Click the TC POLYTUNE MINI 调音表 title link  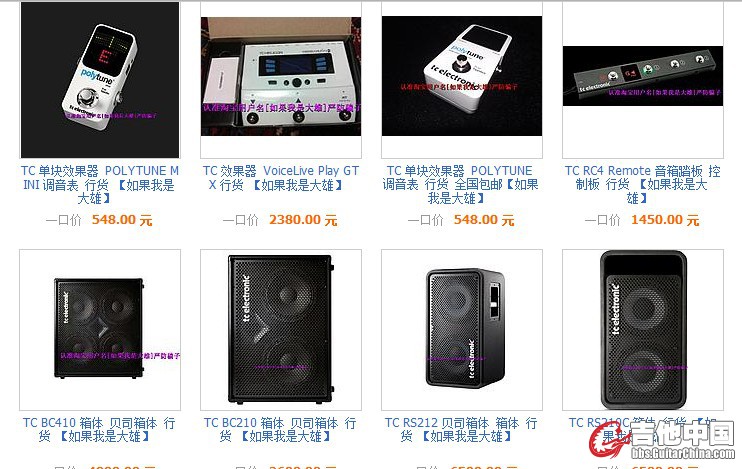(x=100, y=185)
